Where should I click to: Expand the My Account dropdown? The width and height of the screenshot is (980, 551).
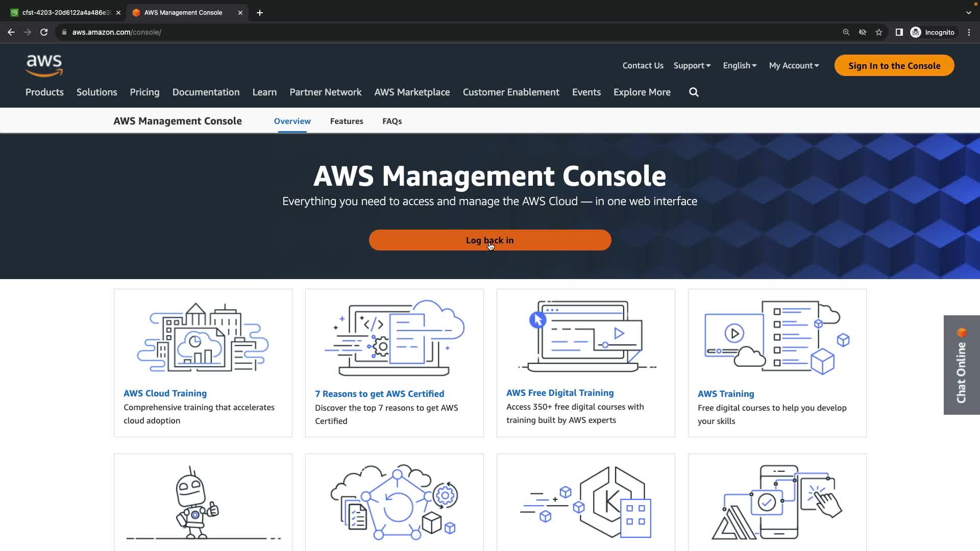(x=794, y=65)
